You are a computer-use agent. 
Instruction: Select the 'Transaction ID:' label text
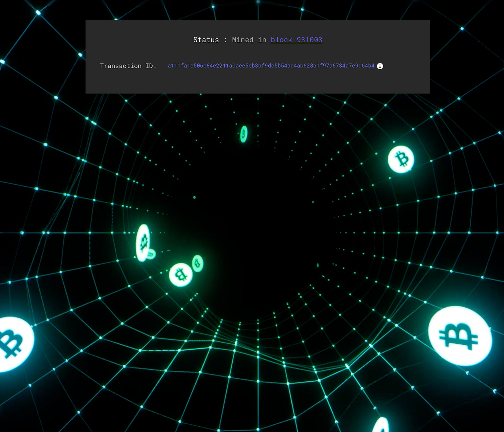pyautogui.click(x=128, y=66)
